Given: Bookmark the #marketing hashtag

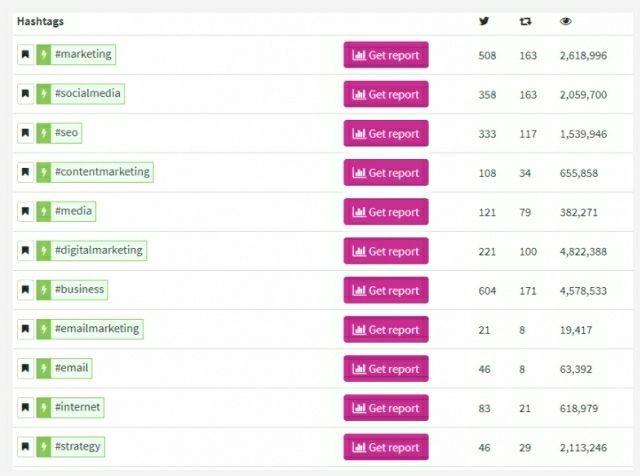Looking at the screenshot, I should 25,54.
